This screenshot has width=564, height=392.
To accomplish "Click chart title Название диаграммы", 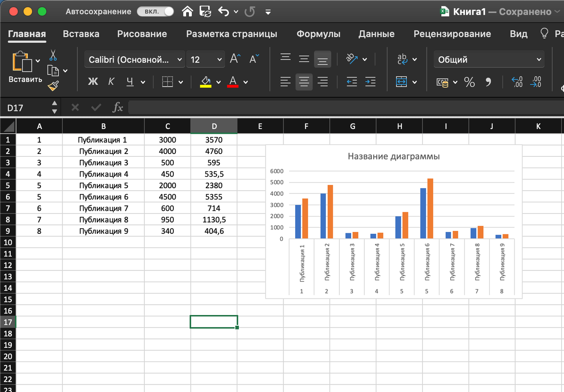I will (394, 156).
